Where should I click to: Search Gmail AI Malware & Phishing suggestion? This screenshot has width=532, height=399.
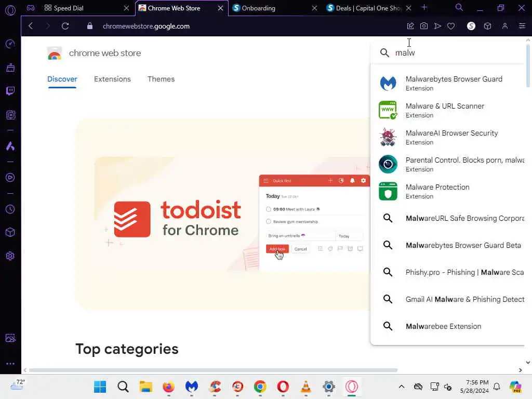[448, 299]
